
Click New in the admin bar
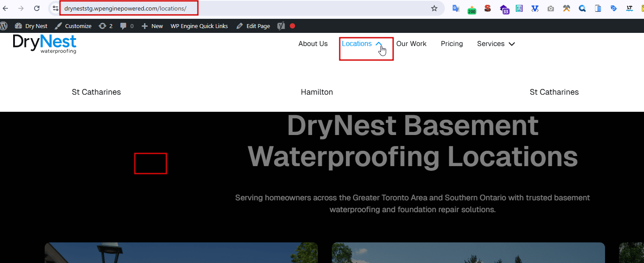(x=152, y=26)
